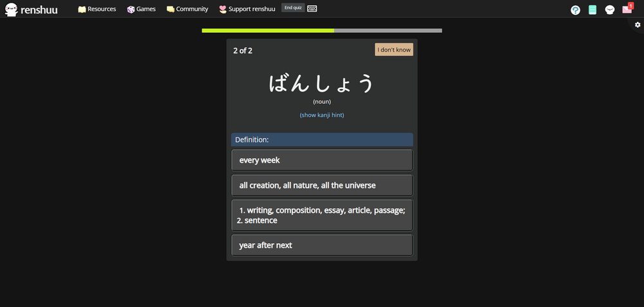Click the "2 of 2" counter text
Image resolution: width=644 pixels, height=307 pixels.
click(243, 51)
